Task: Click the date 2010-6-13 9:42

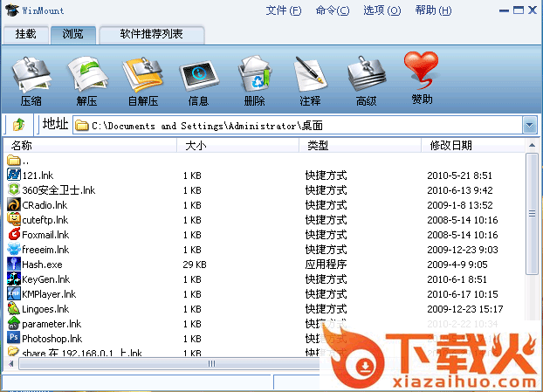Action: click(x=460, y=190)
